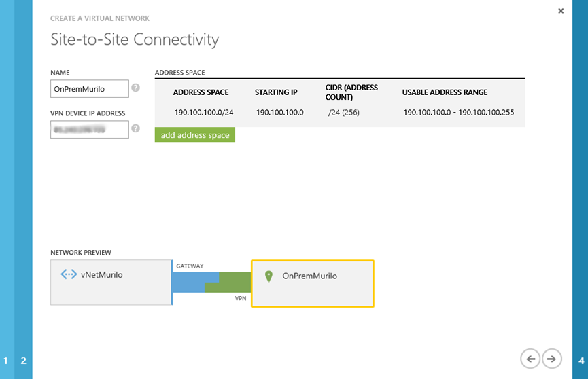Click the blue Gateway bar in preview

click(194, 283)
